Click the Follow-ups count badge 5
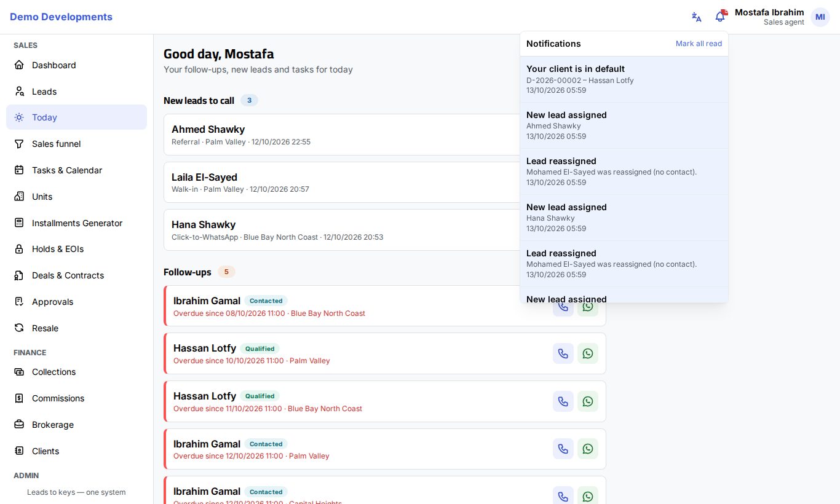 [226, 272]
